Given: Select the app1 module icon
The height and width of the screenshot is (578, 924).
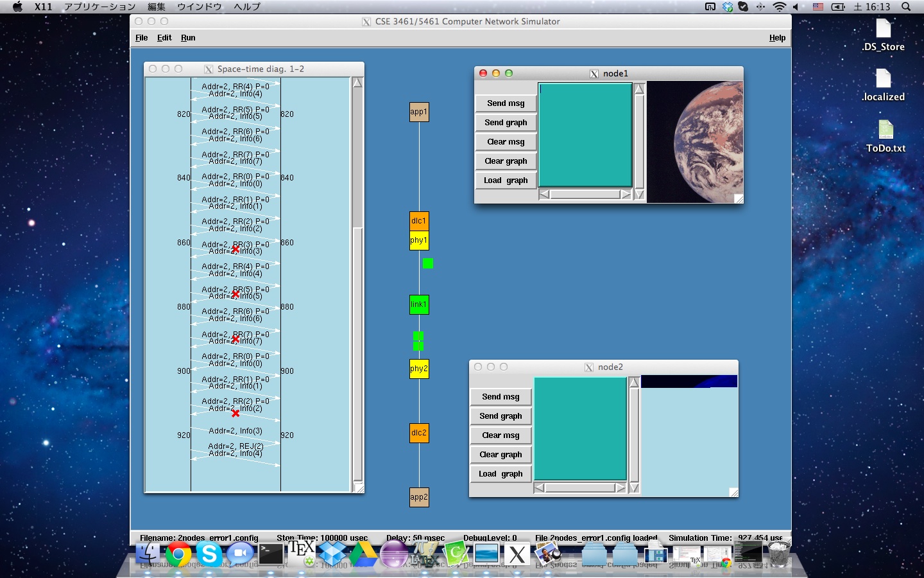Looking at the screenshot, I should pyautogui.click(x=419, y=112).
